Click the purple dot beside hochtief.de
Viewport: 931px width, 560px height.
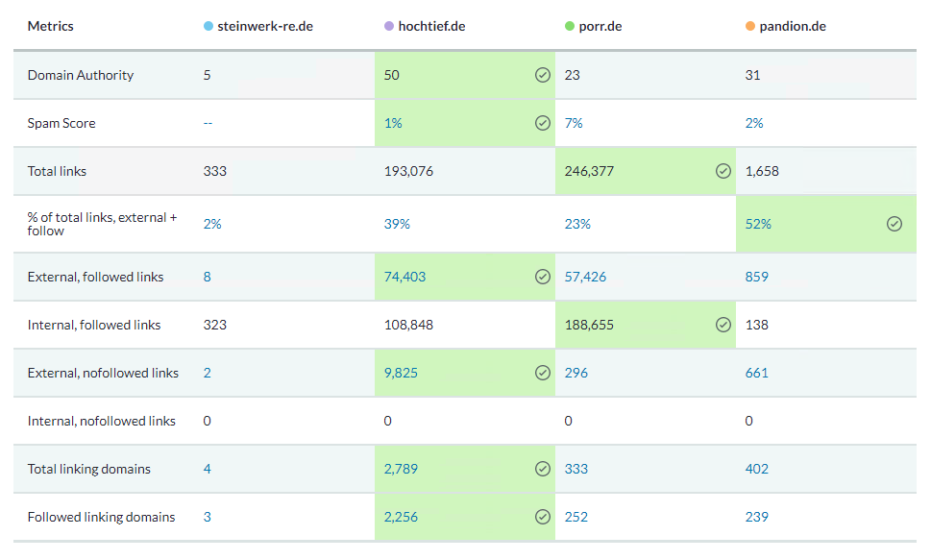[389, 26]
